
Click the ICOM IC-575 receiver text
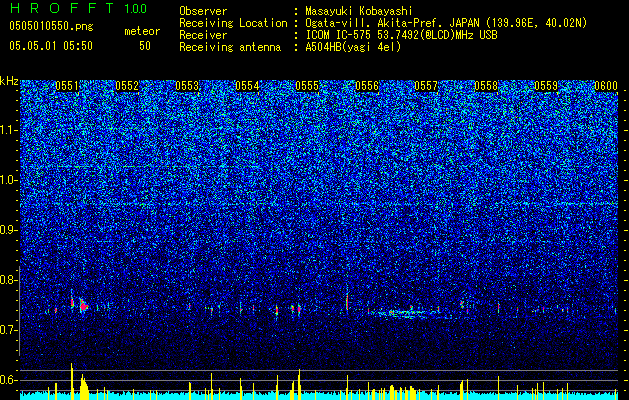[401, 35]
